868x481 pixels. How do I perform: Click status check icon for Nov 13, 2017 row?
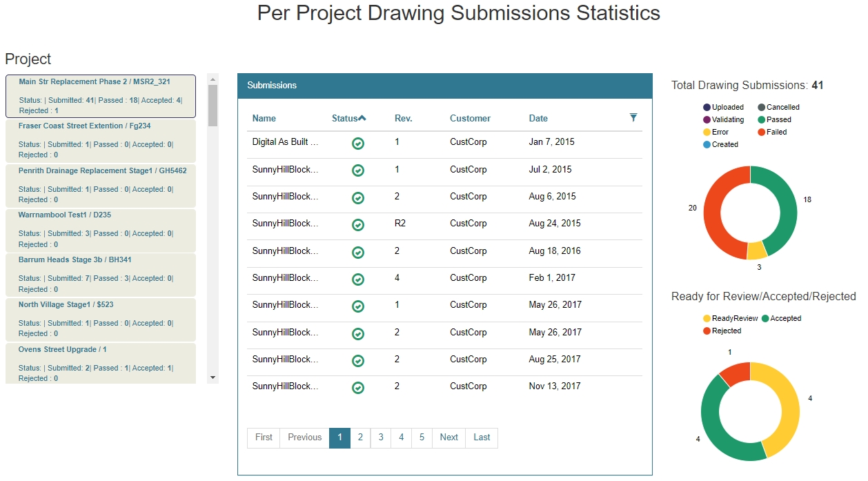click(x=358, y=388)
